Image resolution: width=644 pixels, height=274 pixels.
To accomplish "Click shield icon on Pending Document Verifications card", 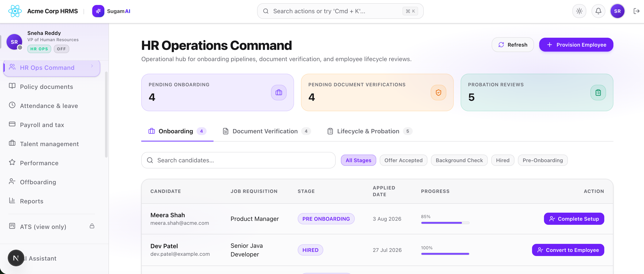I will [438, 93].
